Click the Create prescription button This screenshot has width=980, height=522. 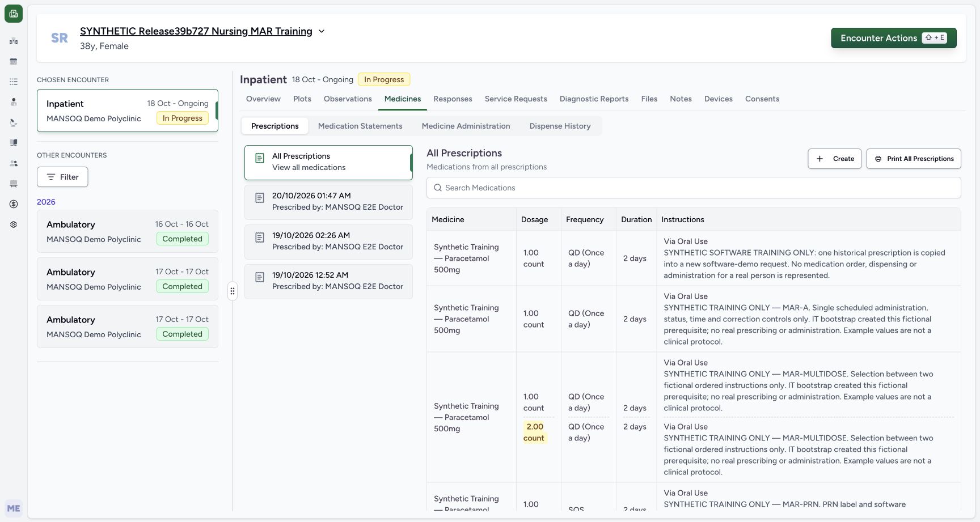tap(835, 159)
